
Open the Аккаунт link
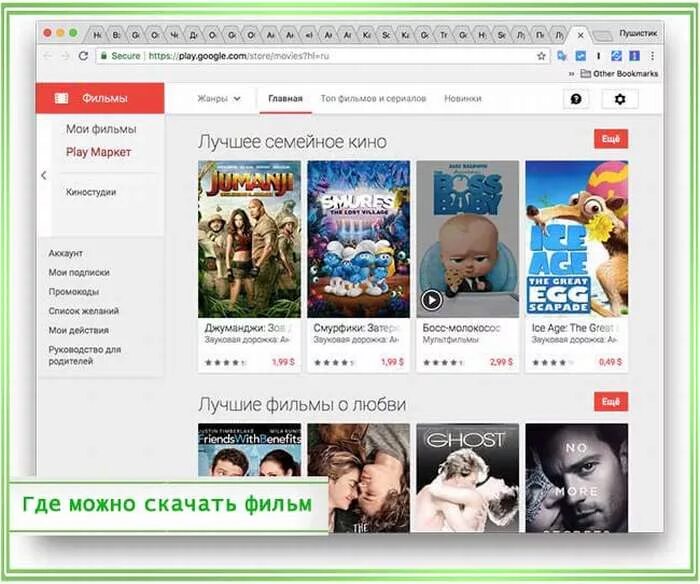[66, 253]
